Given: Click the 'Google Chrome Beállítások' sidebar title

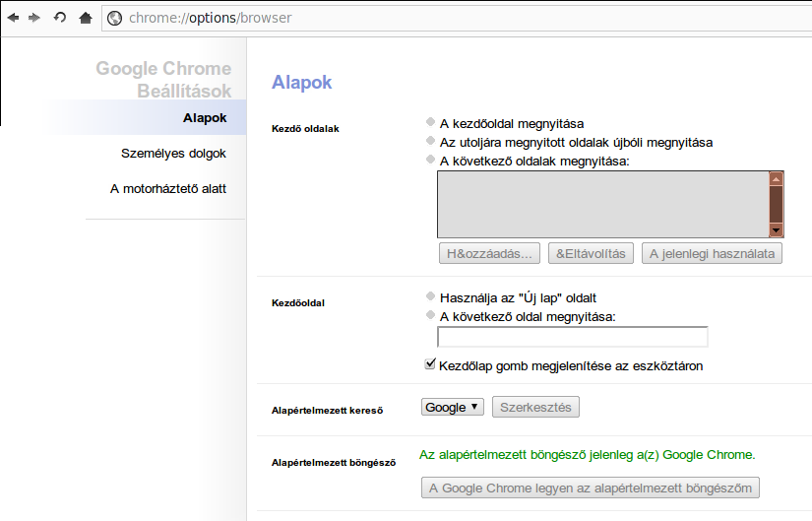Looking at the screenshot, I should click(163, 80).
